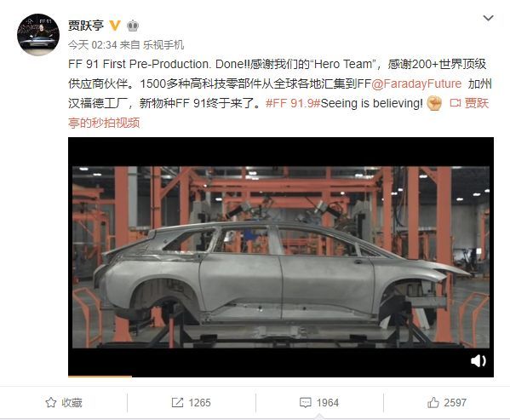This screenshot has width=510, height=420.
Task: Click the 今天 02:34 timestamp
Action: pyautogui.click(x=92, y=44)
